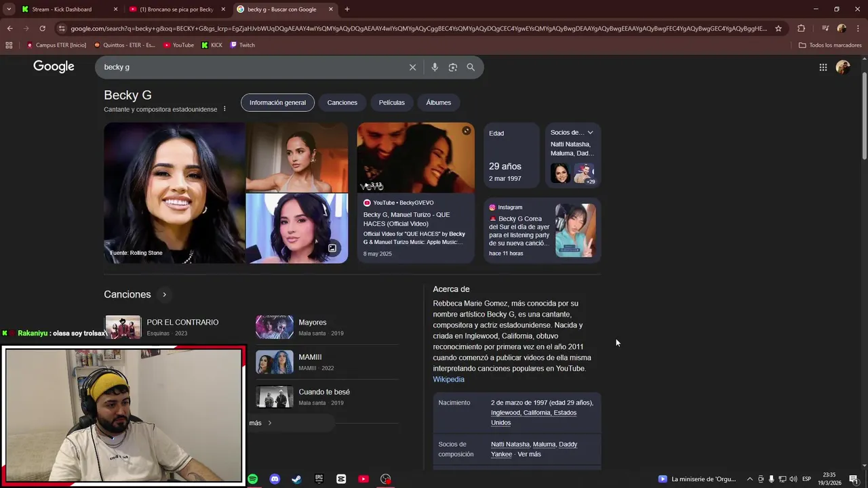Viewport: 868px width, 488px height.
Task: Open the YouTube bookmark
Action: (179, 45)
